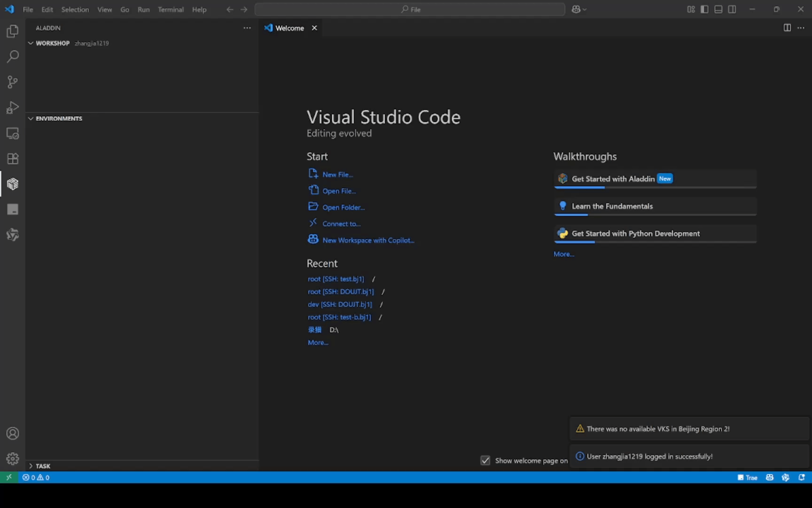Open recent root [SSH: DOUJT.bj1]
The image size is (812, 508).
[x=341, y=292]
